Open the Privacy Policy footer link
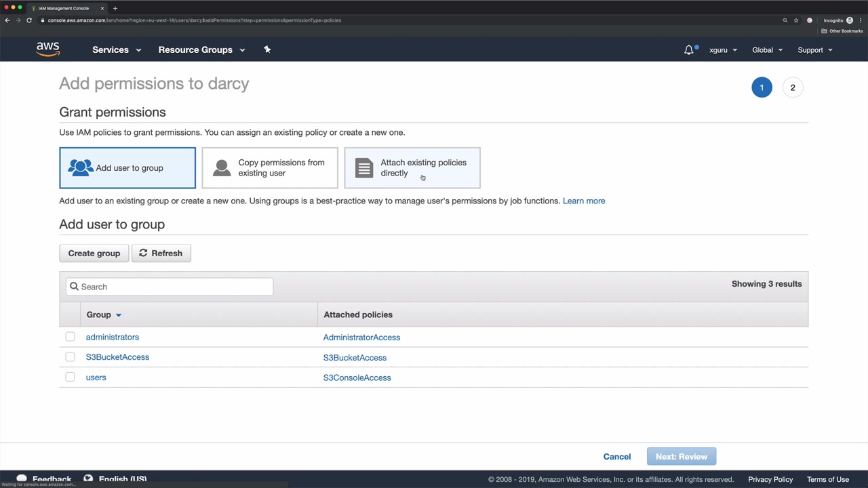Viewport: 868px width, 488px height. [x=770, y=479]
